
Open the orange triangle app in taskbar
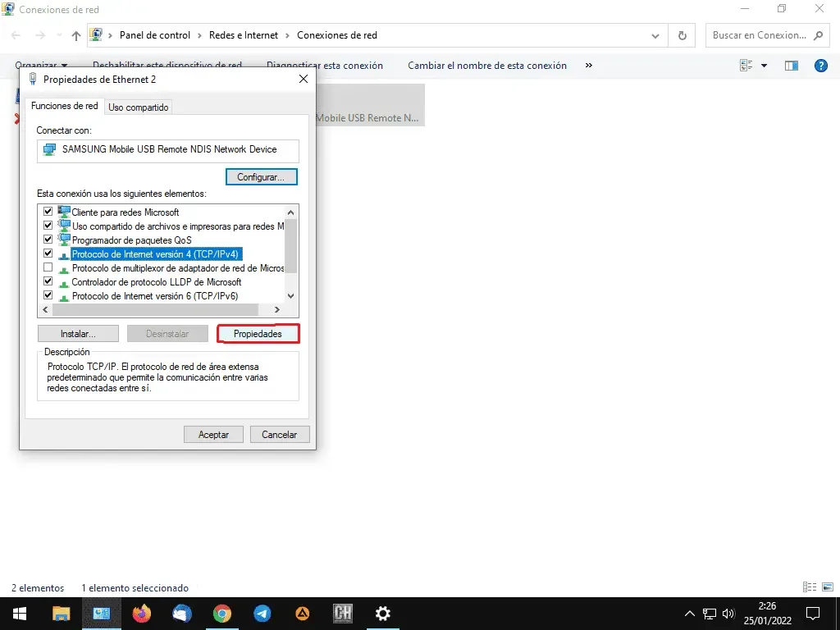coord(302,614)
